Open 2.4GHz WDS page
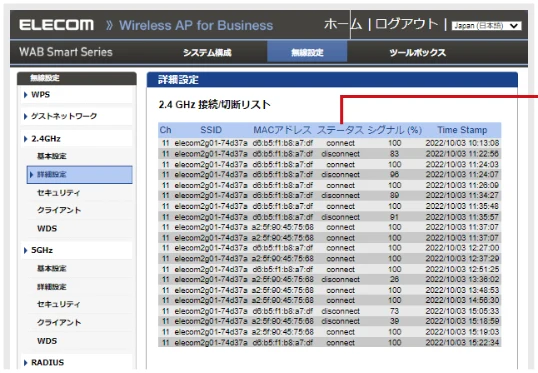Image resolution: width=538 pixels, height=373 pixels. pyautogui.click(x=47, y=228)
